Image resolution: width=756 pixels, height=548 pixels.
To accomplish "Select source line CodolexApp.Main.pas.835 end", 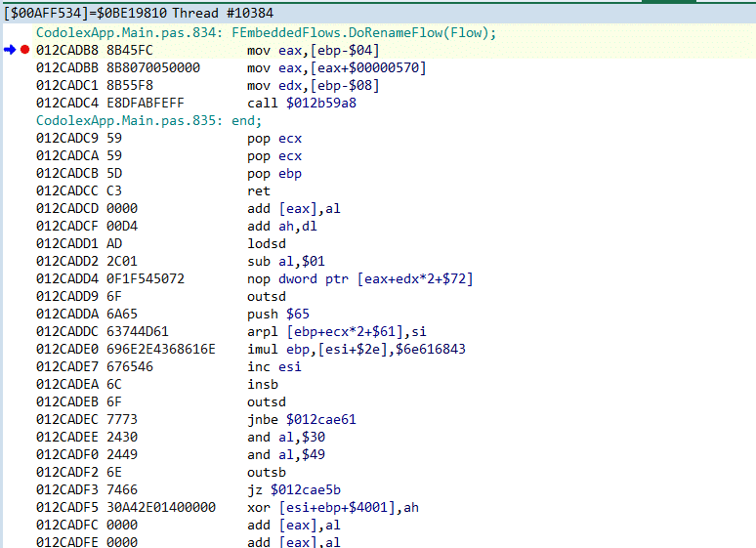I will [x=148, y=120].
